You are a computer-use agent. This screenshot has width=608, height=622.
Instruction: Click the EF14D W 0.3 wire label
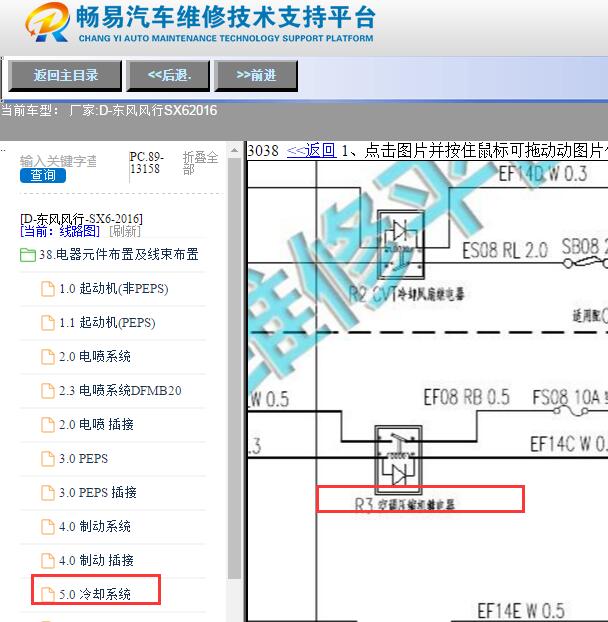[543, 174]
